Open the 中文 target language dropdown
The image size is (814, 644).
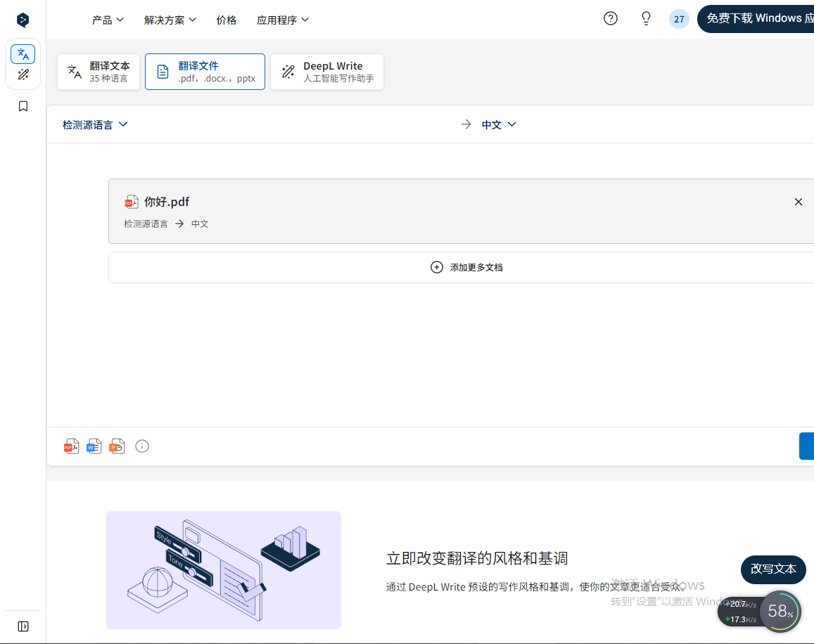coord(499,124)
